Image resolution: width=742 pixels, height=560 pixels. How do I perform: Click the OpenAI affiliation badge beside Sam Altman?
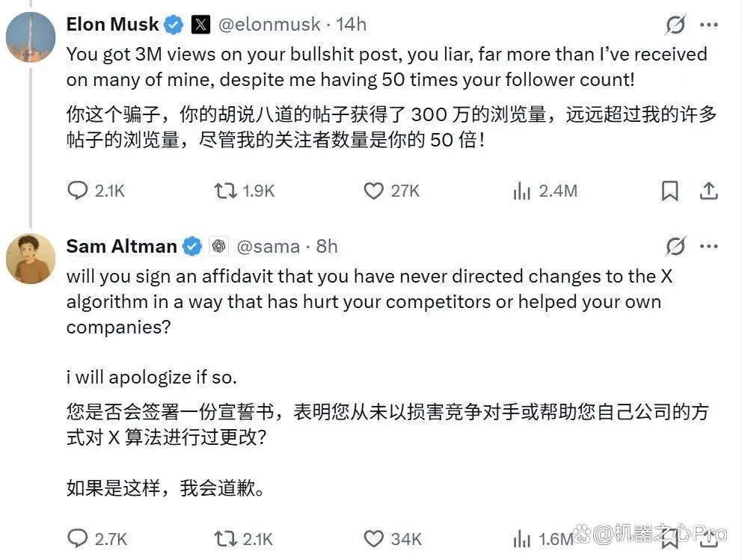click(x=219, y=246)
